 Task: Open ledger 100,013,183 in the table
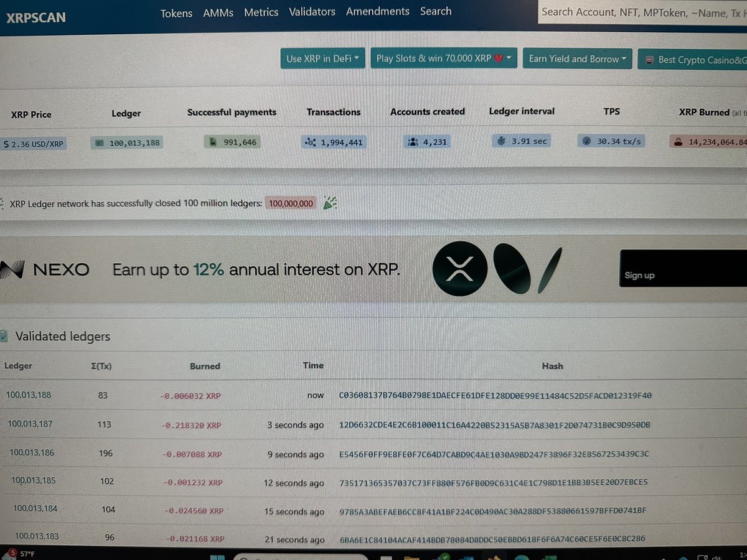37,536
